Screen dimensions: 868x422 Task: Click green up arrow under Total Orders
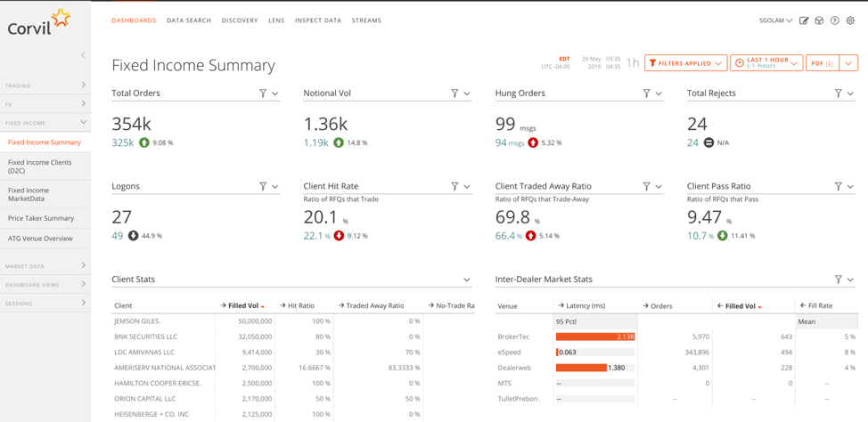pyautogui.click(x=143, y=142)
